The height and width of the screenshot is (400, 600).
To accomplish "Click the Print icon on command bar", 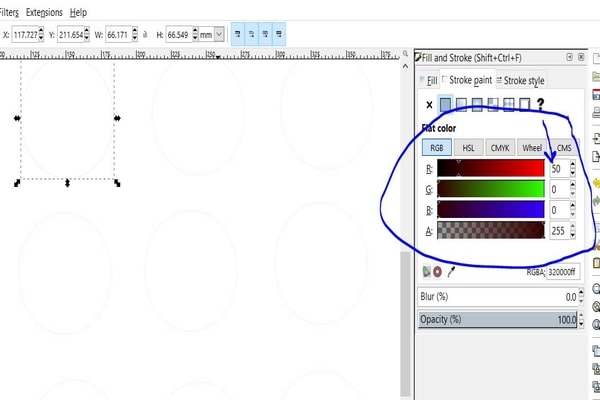I will click(x=596, y=112).
